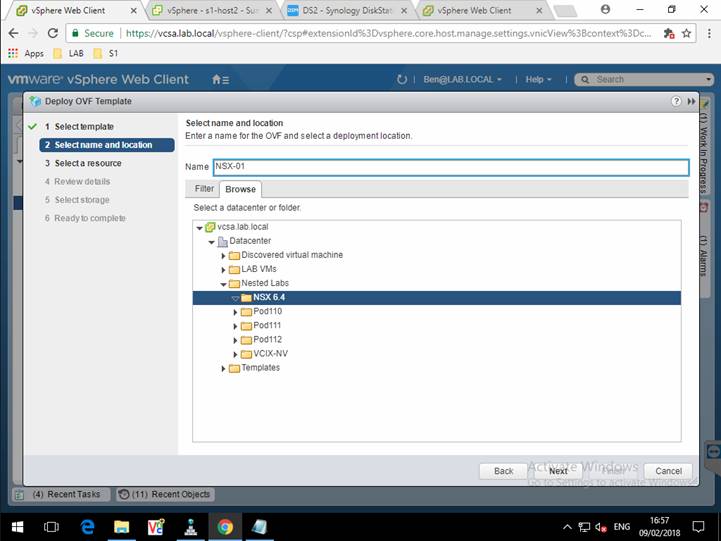Click the network tray icon
Viewport: 721px width, 541px height.
point(584,527)
